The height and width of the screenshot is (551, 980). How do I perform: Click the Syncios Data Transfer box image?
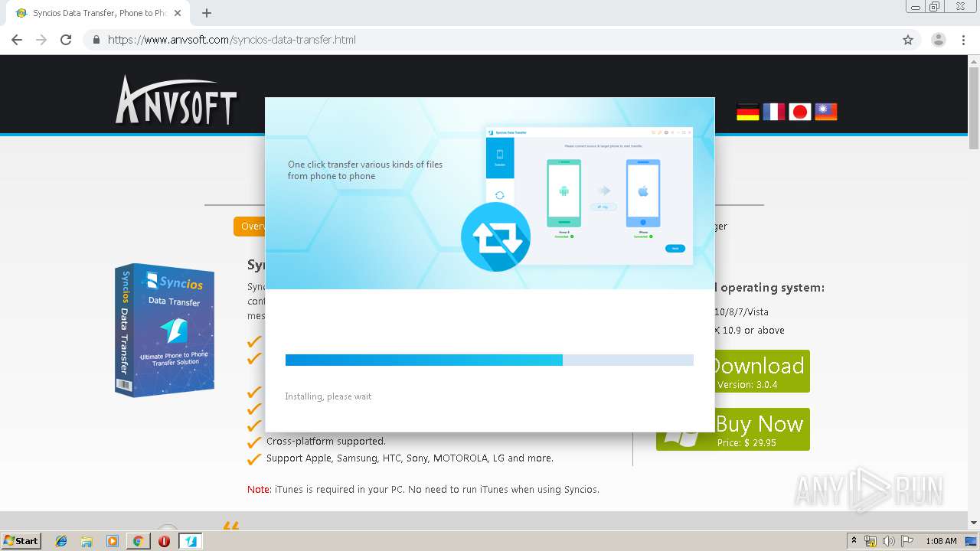tap(165, 330)
